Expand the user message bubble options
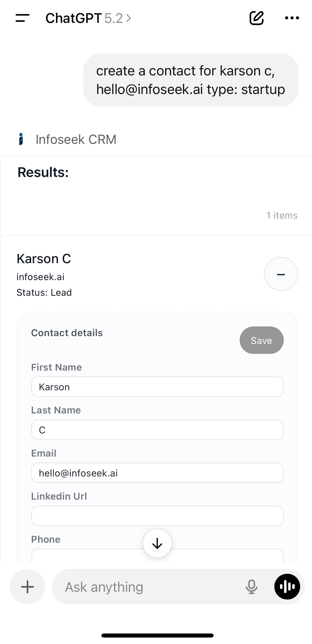The width and height of the screenshot is (312, 644). click(191, 80)
